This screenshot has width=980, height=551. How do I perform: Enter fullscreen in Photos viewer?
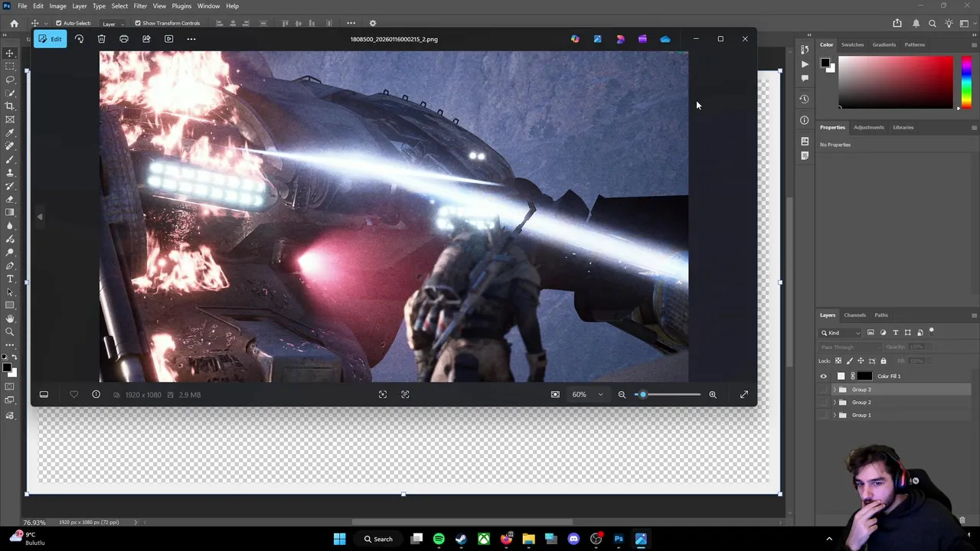743,394
